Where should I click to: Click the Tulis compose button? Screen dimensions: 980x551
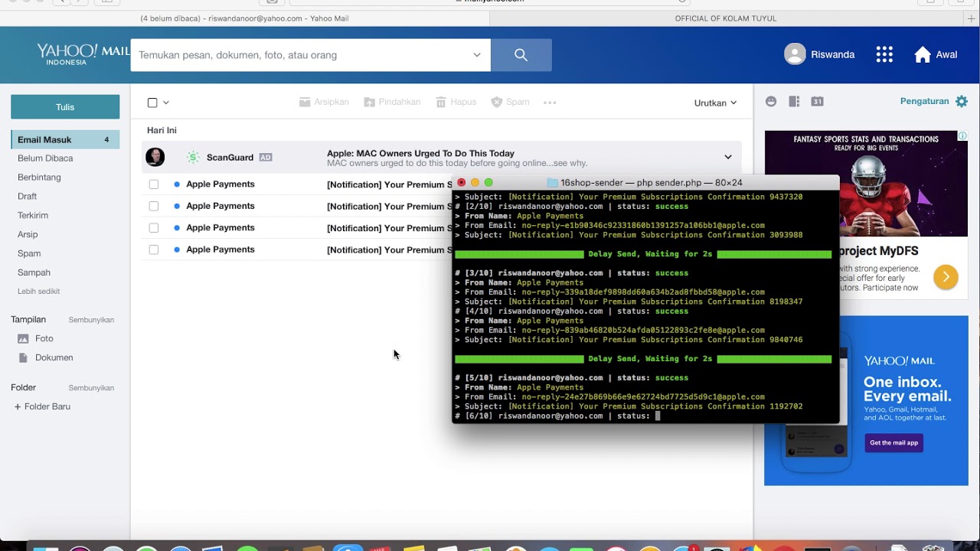[x=65, y=107]
